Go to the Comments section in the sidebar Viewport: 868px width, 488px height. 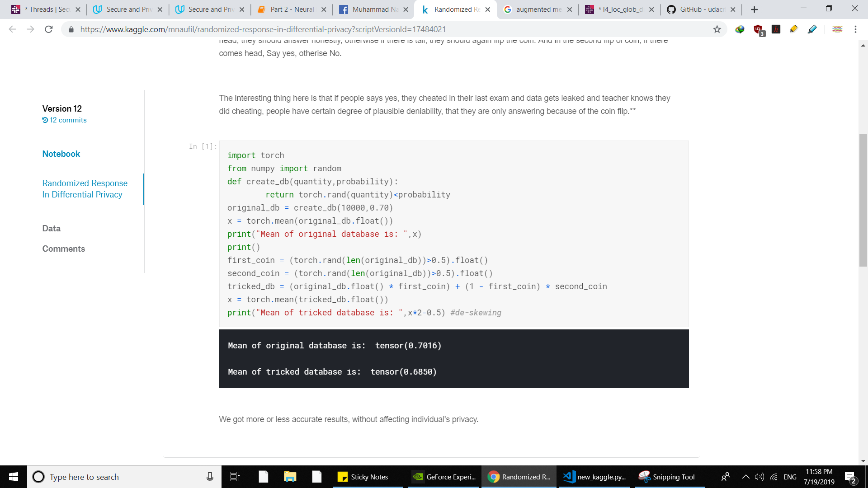pyautogui.click(x=63, y=249)
